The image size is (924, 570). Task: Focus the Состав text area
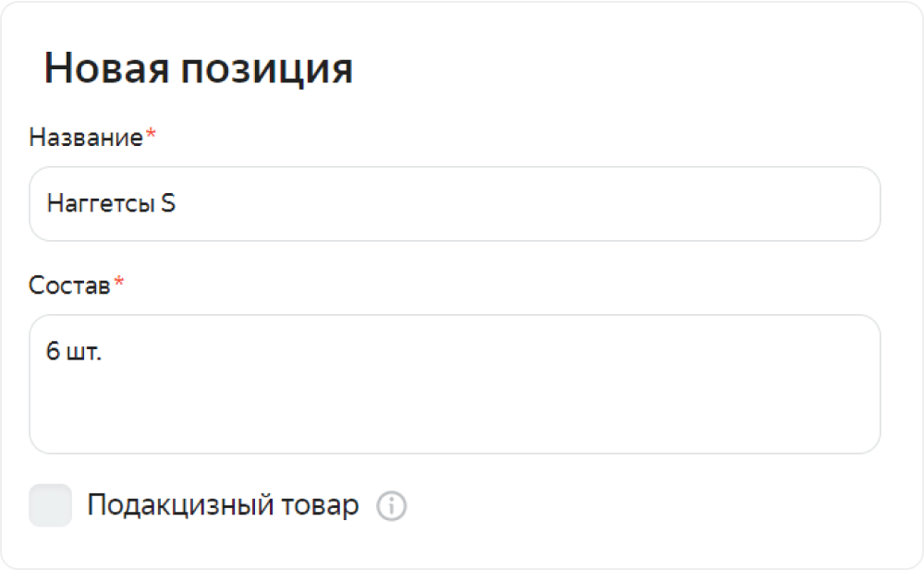(455, 383)
